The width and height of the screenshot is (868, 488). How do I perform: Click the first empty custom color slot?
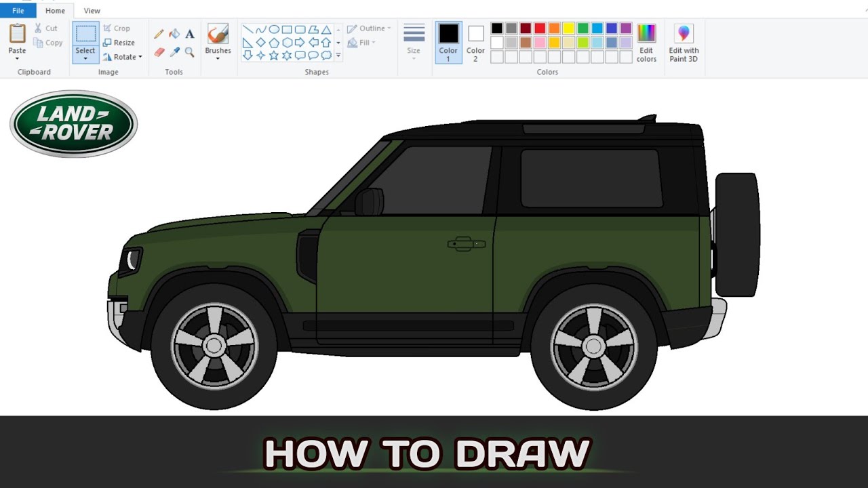[x=497, y=57]
